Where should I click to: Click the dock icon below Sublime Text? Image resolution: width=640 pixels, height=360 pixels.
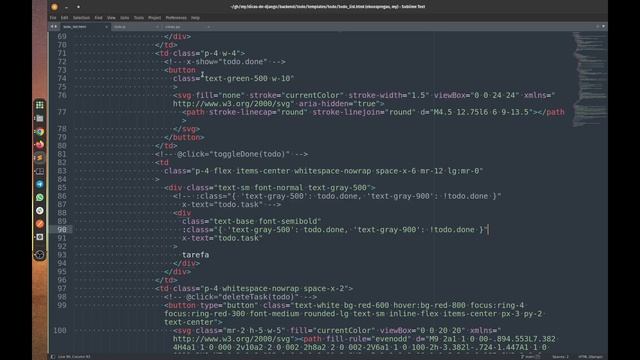tap(40, 171)
